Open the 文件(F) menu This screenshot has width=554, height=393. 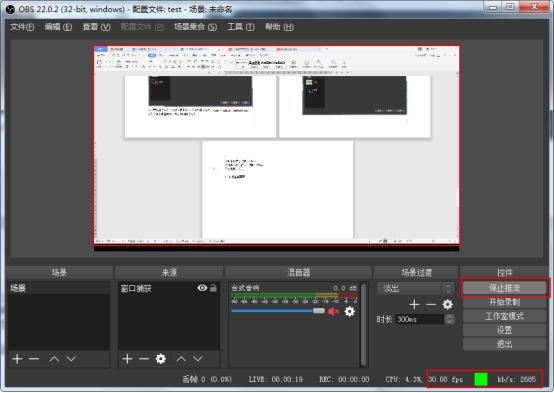(22, 27)
